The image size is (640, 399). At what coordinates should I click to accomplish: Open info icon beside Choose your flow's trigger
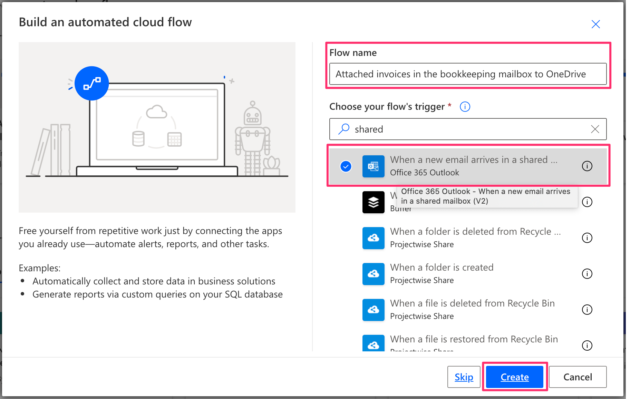click(465, 107)
